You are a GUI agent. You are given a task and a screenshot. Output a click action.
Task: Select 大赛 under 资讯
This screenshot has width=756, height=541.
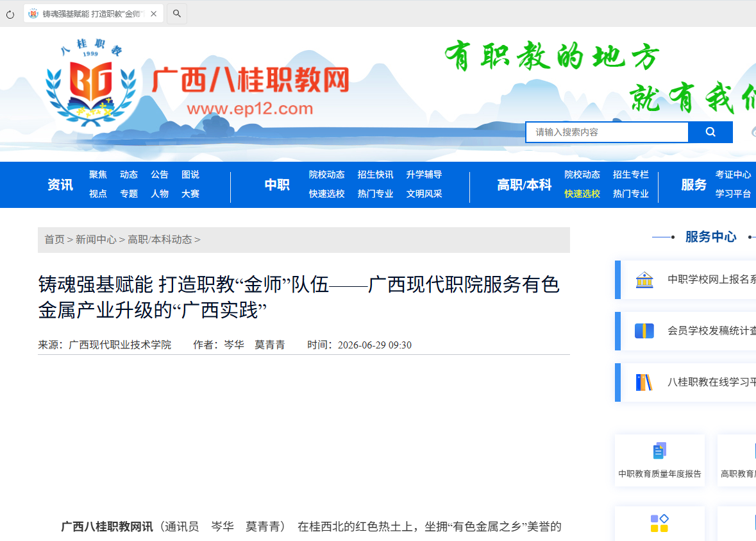click(190, 194)
